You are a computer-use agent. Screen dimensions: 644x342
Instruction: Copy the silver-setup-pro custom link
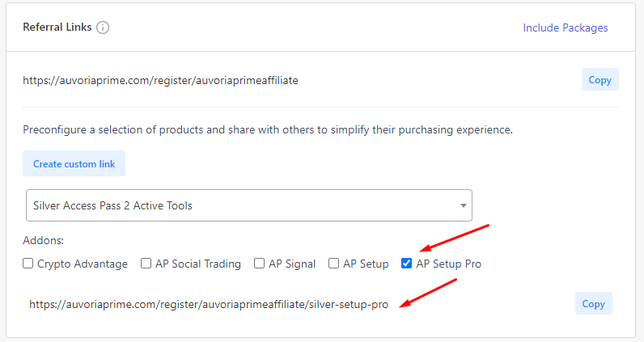click(593, 304)
